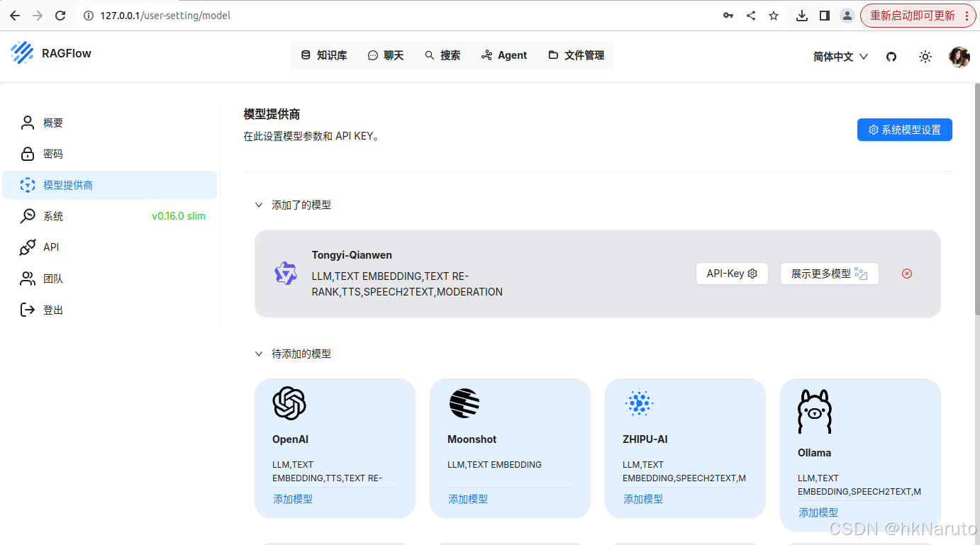The image size is (980, 545).
Task: Click 添加模型 under ZHIPU-AI
Action: pos(643,499)
